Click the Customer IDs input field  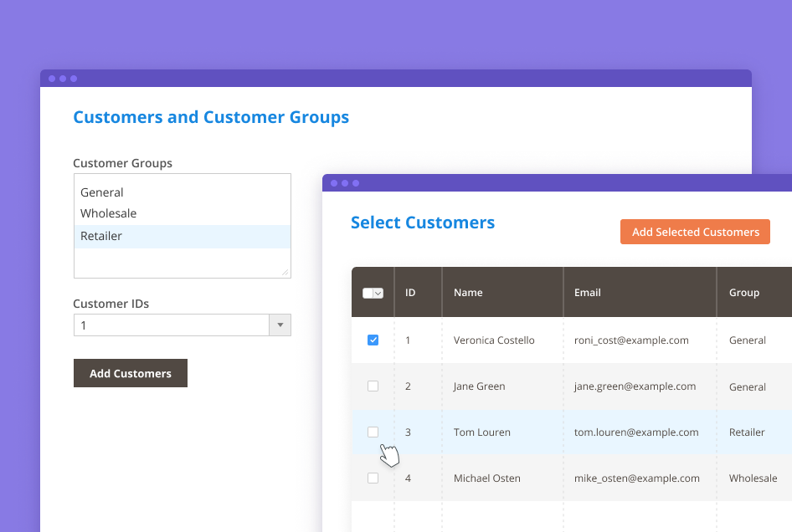171,325
